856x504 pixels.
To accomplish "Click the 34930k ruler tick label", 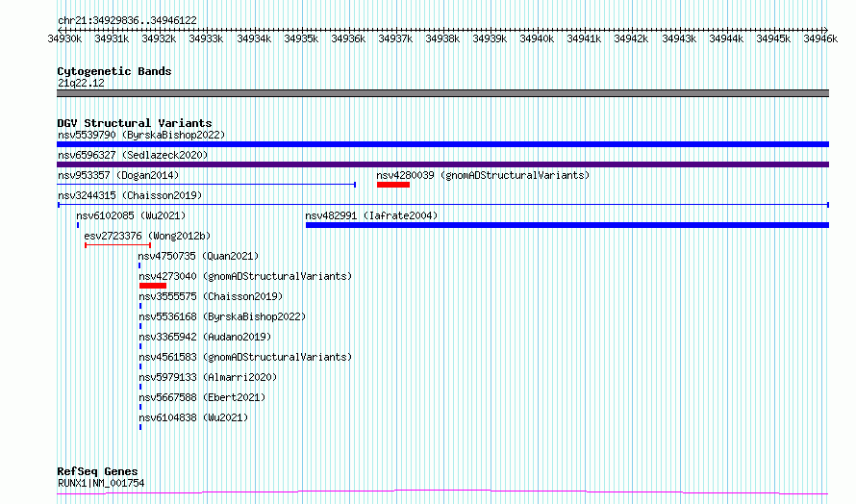I will coord(64,38).
